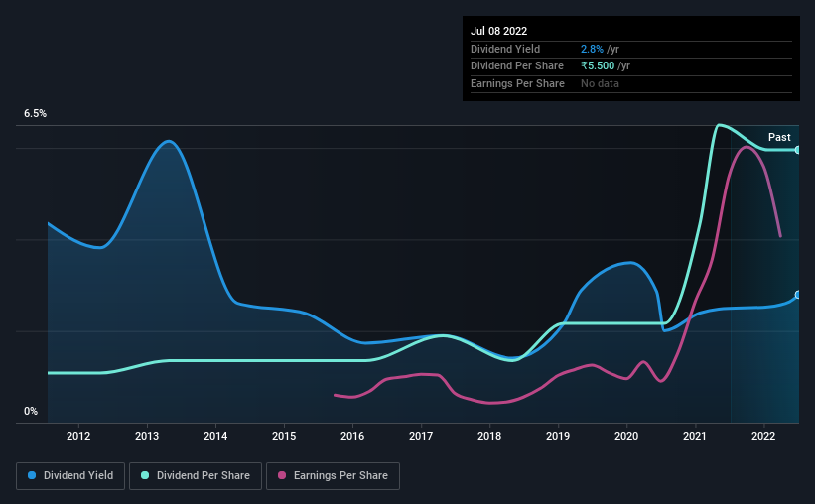
Task: Click the 'Past' label on the chart
Action: coord(779,137)
